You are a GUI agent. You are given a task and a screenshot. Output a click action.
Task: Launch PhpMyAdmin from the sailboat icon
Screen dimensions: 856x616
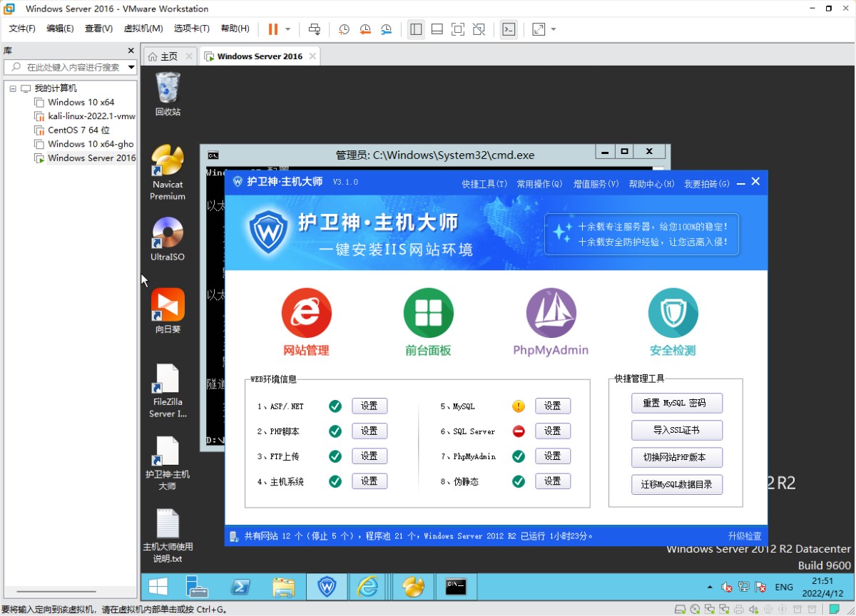point(551,313)
